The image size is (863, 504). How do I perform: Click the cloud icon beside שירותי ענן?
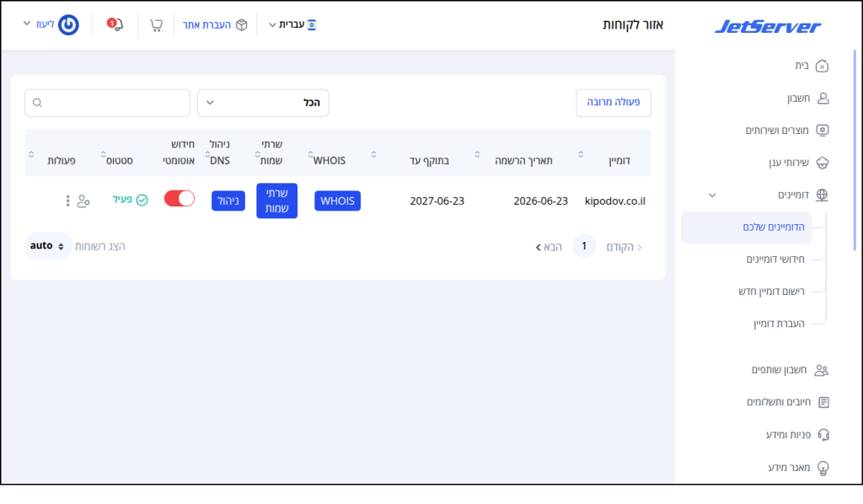coord(823,163)
